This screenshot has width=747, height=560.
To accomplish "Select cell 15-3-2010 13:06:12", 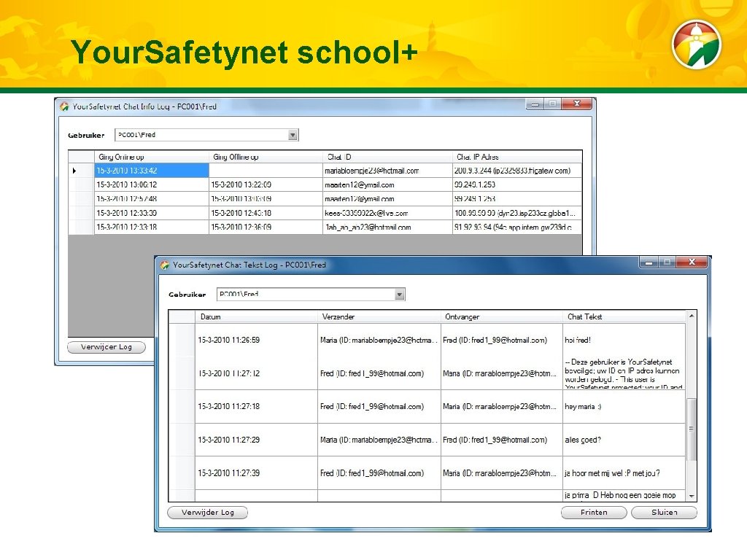I will [x=152, y=184].
